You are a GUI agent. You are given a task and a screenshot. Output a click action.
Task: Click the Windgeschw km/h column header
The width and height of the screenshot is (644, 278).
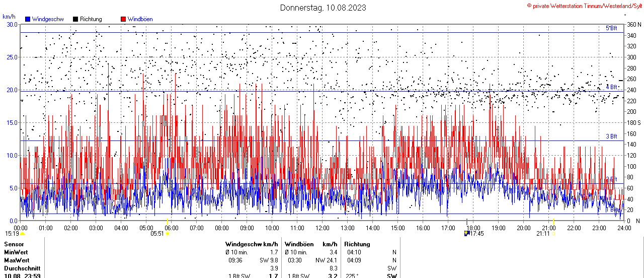click(x=252, y=244)
